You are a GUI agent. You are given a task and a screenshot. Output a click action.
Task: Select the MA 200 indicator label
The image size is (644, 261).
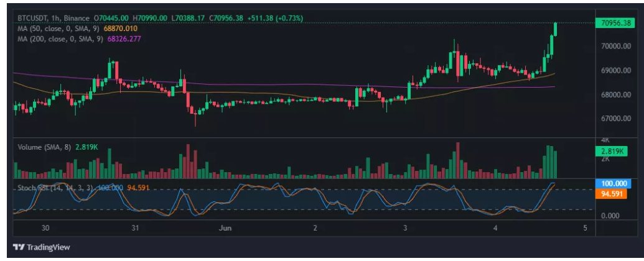(x=61, y=39)
